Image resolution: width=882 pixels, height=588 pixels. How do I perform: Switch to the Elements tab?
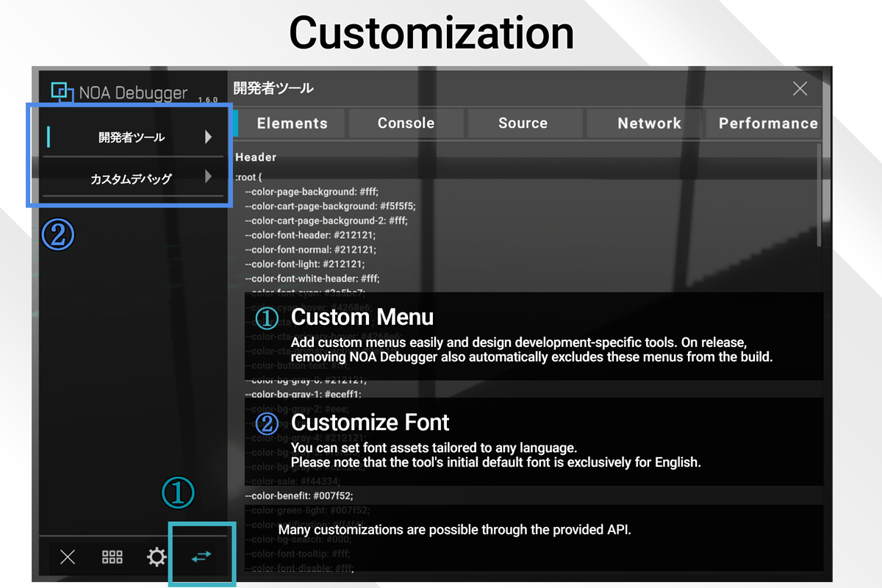[x=292, y=123]
